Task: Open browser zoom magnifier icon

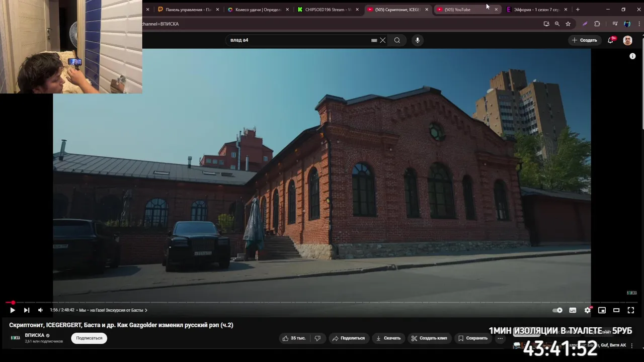Action: coord(557,24)
